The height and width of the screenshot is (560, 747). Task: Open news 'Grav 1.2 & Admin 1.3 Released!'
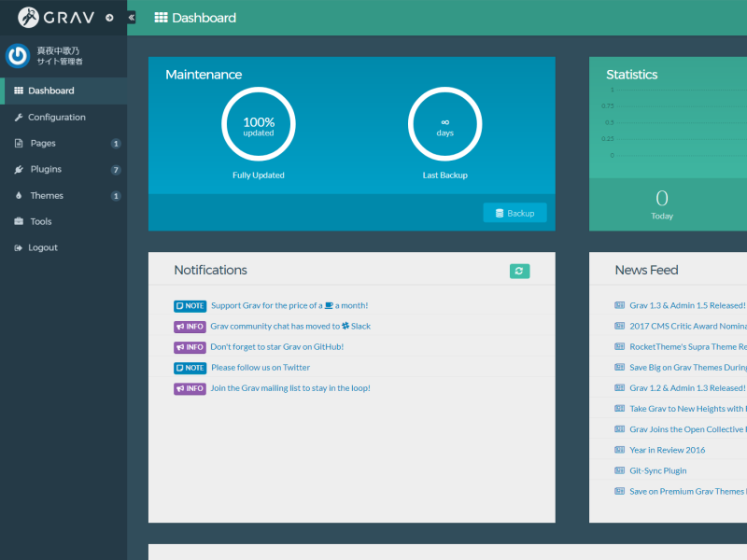pyautogui.click(x=687, y=388)
